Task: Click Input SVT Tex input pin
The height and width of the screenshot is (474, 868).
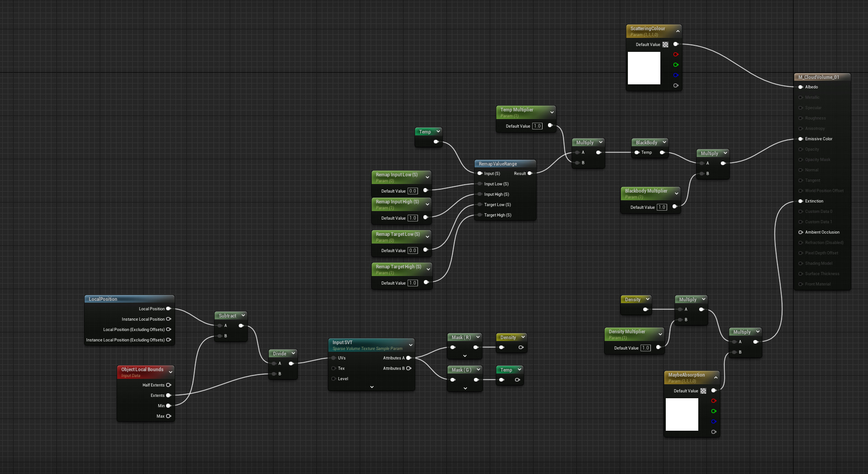Action: (334, 368)
